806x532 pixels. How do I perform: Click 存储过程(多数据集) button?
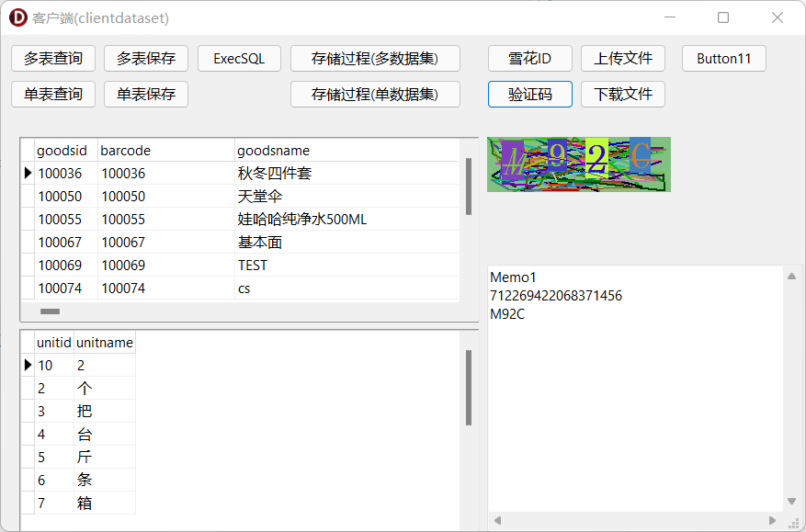click(x=375, y=59)
